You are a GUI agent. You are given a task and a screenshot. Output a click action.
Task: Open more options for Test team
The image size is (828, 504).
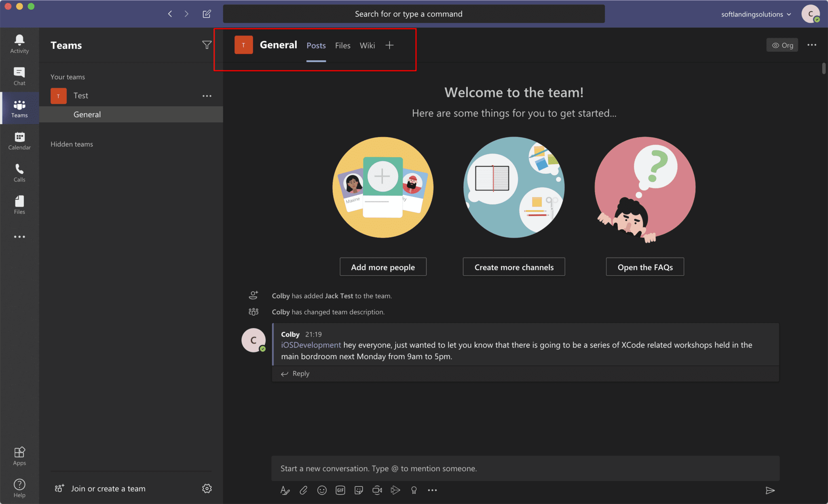(207, 96)
